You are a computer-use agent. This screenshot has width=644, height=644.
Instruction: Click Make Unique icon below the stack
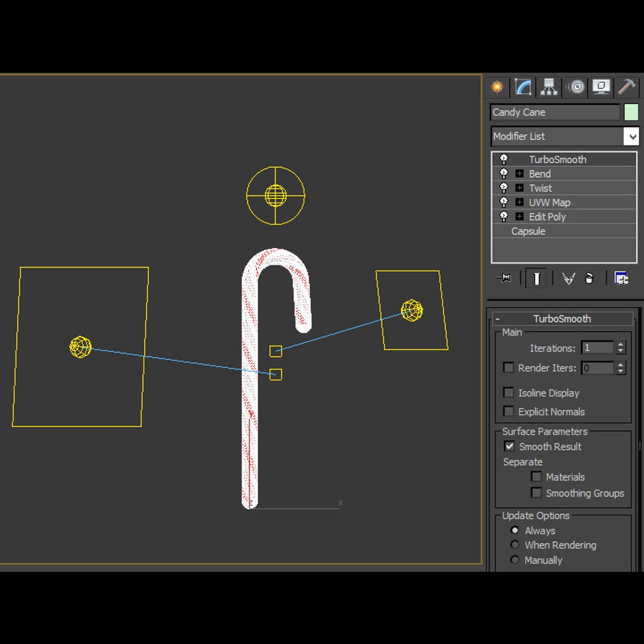point(568,279)
